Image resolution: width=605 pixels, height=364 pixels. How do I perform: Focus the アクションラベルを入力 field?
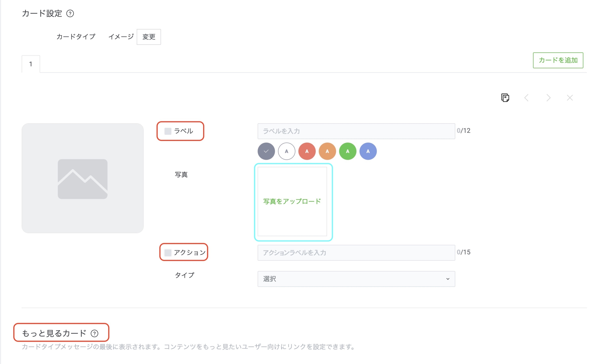pyautogui.click(x=356, y=253)
